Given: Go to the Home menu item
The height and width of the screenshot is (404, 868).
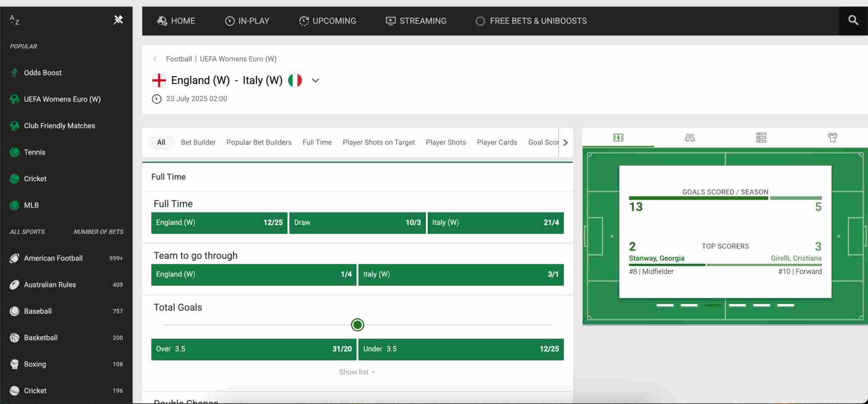Looking at the screenshot, I should tap(176, 21).
